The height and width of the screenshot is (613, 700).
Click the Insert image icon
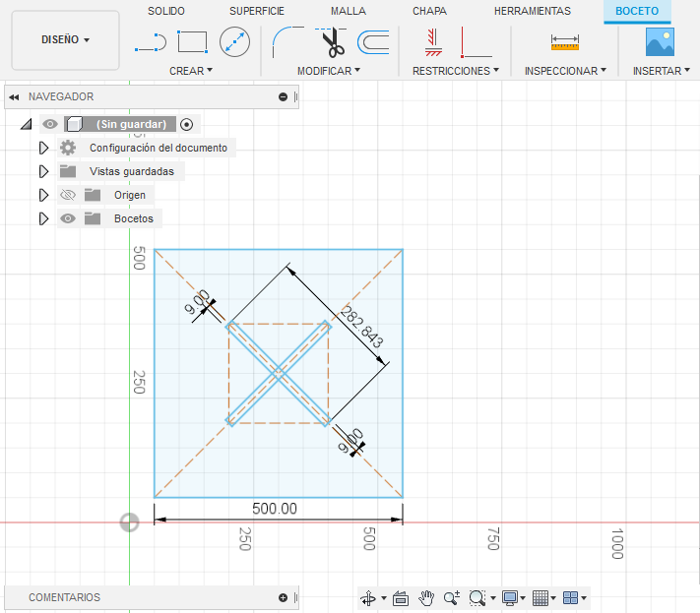pyautogui.click(x=660, y=42)
